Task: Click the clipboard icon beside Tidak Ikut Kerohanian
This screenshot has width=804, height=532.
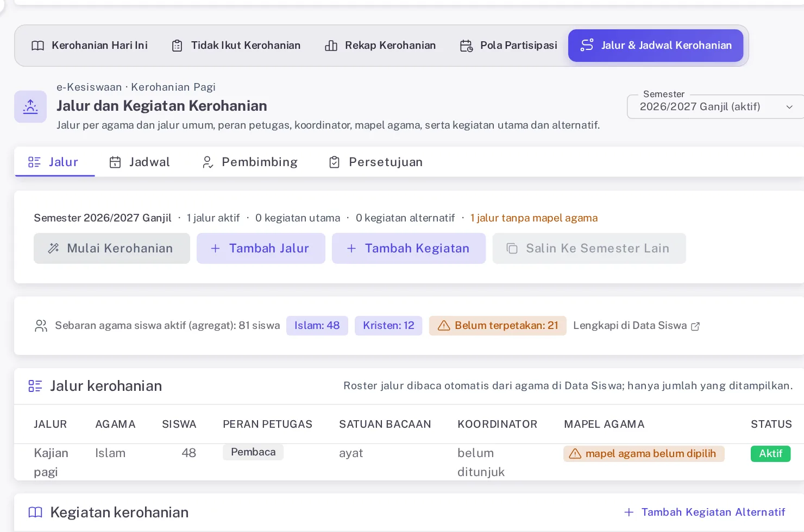Action: [177, 46]
